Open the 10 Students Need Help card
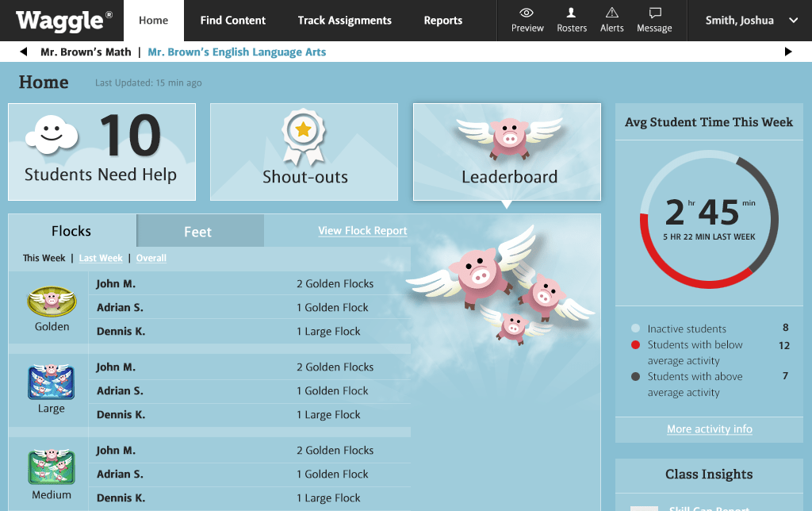Viewport: 812px width, 511px height. 102,152
